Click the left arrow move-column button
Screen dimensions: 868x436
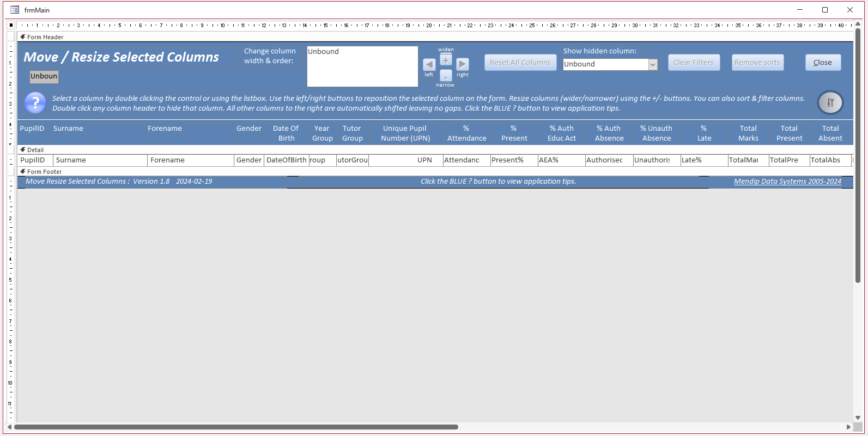point(429,64)
